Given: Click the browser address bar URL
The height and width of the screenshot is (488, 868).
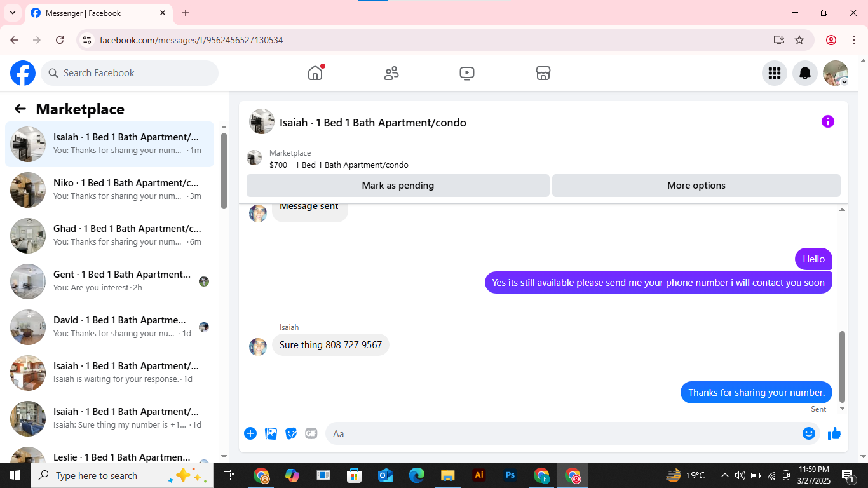Looking at the screenshot, I should 191,40.
